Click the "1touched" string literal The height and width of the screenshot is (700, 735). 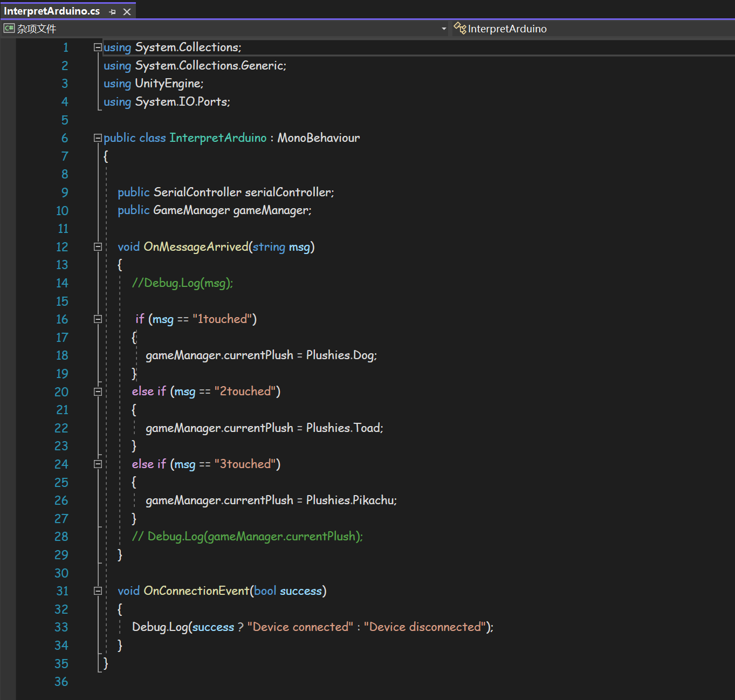(x=222, y=319)
